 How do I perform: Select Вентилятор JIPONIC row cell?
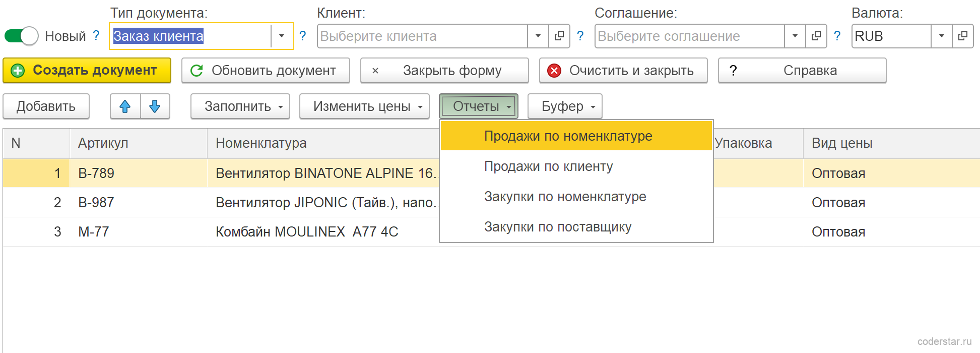(x=323, y=203)
